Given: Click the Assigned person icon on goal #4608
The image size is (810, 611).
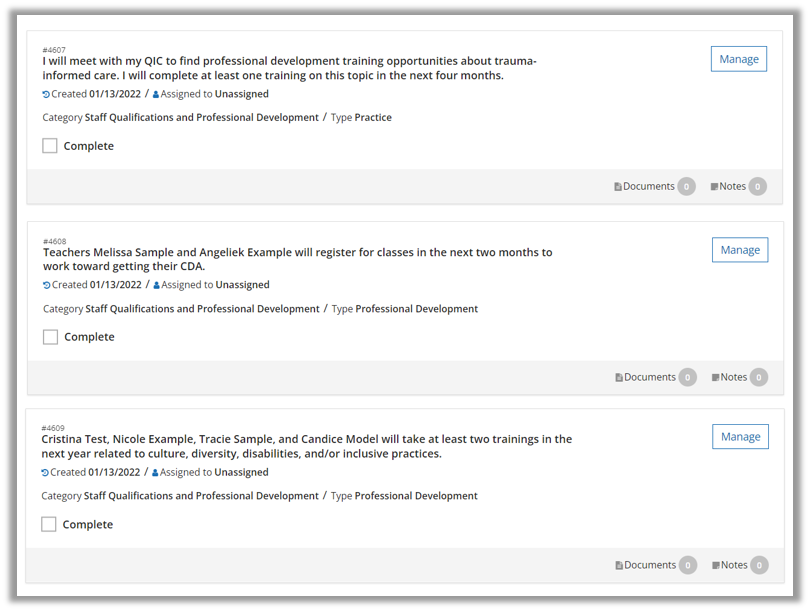Looking at the screenshot, I should (x=157, y=286).
